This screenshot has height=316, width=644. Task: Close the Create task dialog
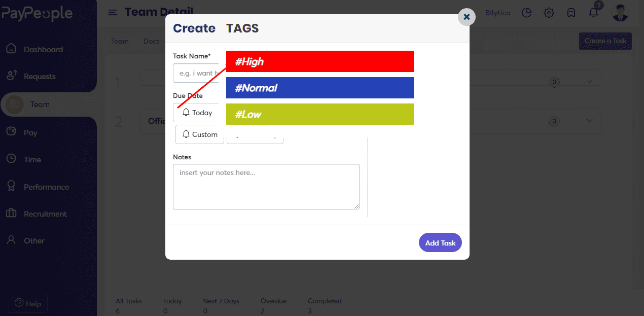coord(467,17)
